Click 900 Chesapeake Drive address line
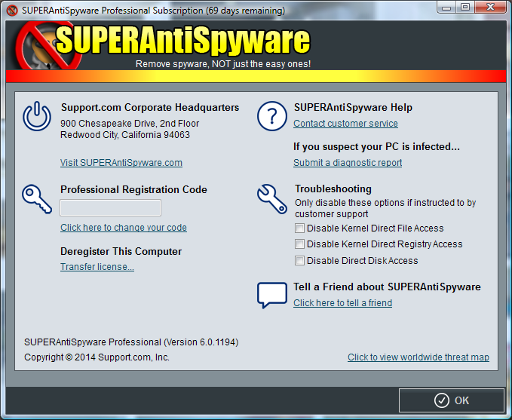 (130, 124)
